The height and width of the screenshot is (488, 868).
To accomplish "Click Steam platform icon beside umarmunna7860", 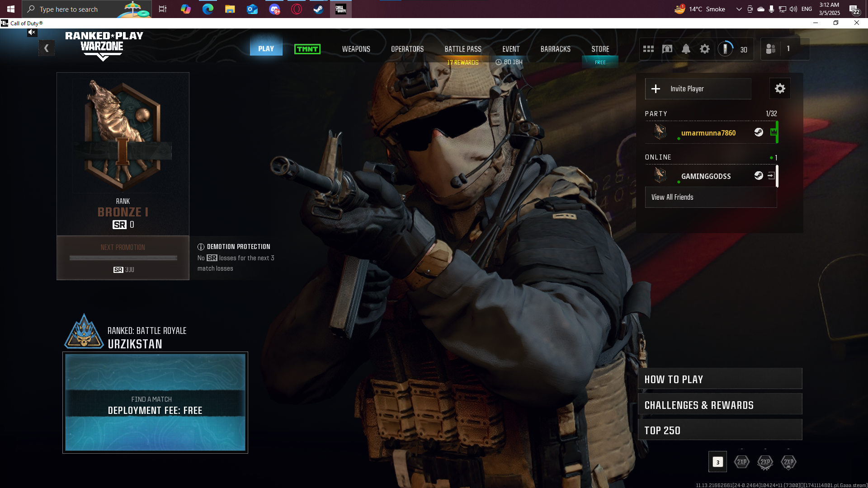I will (x=759, y=132).
